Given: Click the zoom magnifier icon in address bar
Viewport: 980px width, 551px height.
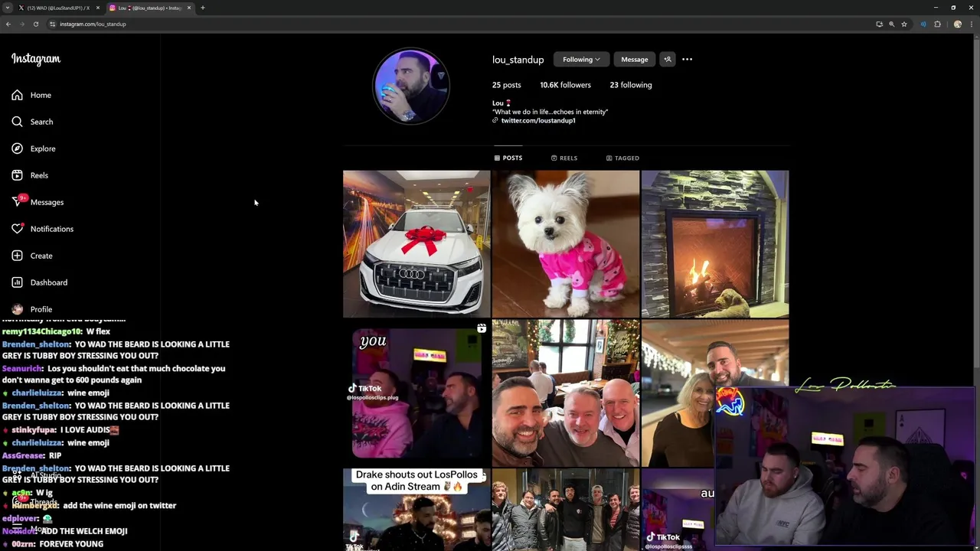Looking at the screenshot, I should click(x=891, y=24).
